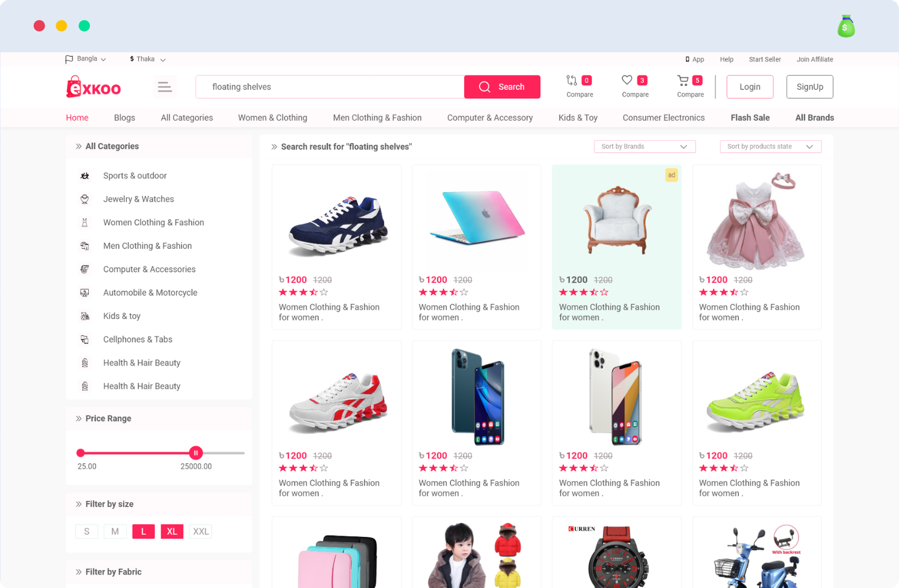The width and height of the screenshot is (899, 588).
Task: Open the Bangla language dropdown
Action: click(x=86, y=59)
